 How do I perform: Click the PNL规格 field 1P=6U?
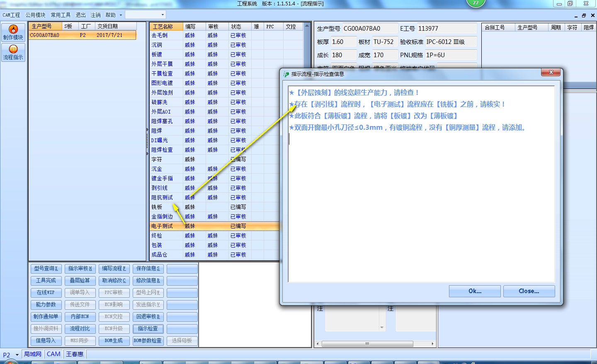click(x=451, y=55)
